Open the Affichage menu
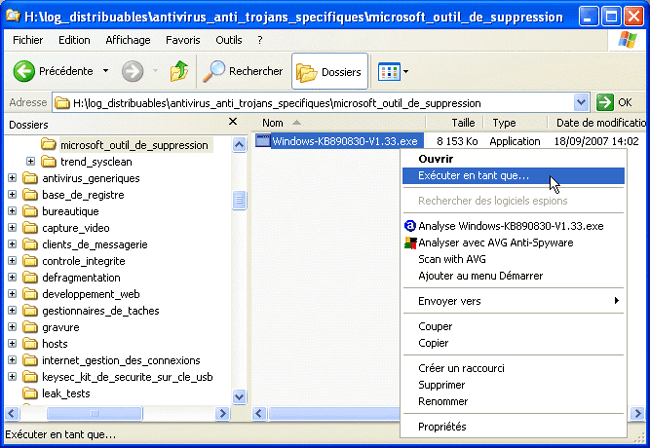This screenshot has width=650, height=448. pyautogui.click(x=128, y=40)
